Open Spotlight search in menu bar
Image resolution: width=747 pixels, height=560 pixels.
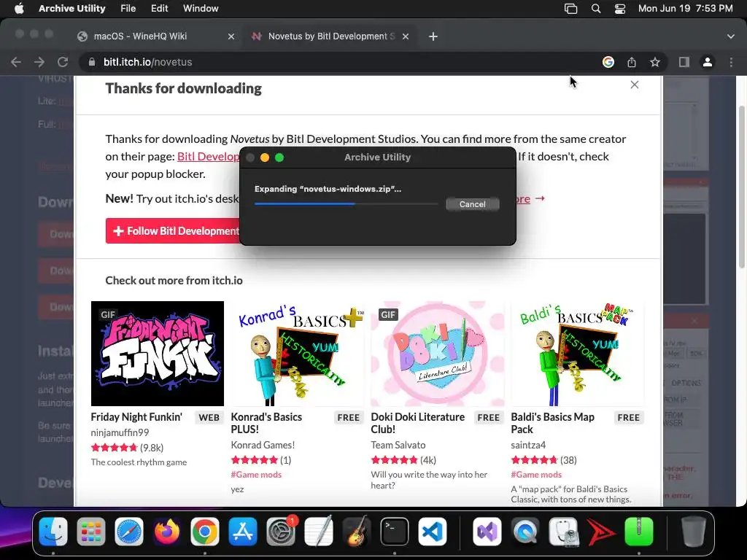pos(595,9)
